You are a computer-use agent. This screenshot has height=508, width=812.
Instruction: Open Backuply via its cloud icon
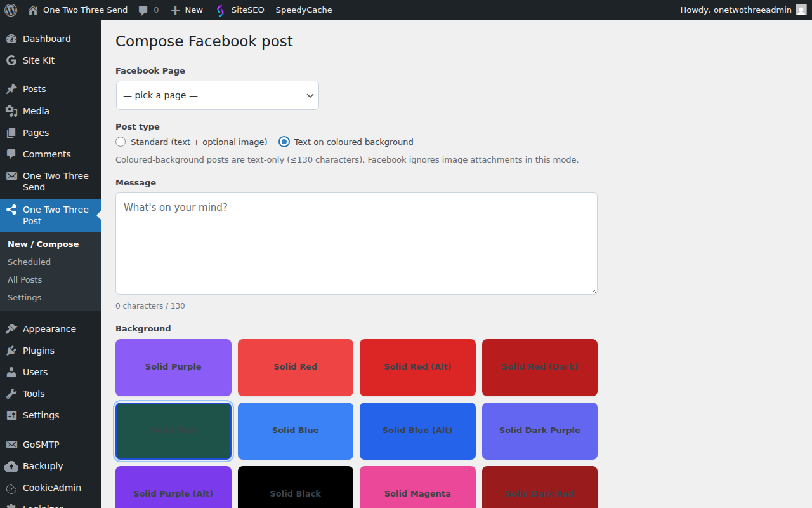11,466
